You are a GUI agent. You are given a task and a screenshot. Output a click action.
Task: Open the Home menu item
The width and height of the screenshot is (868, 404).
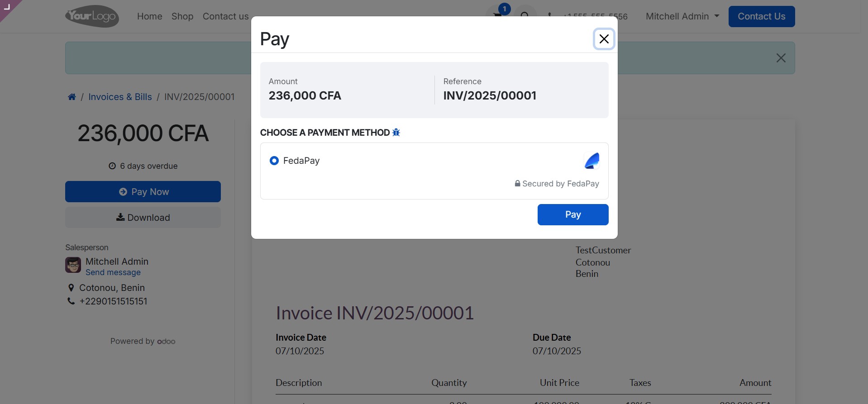point(149,16)
